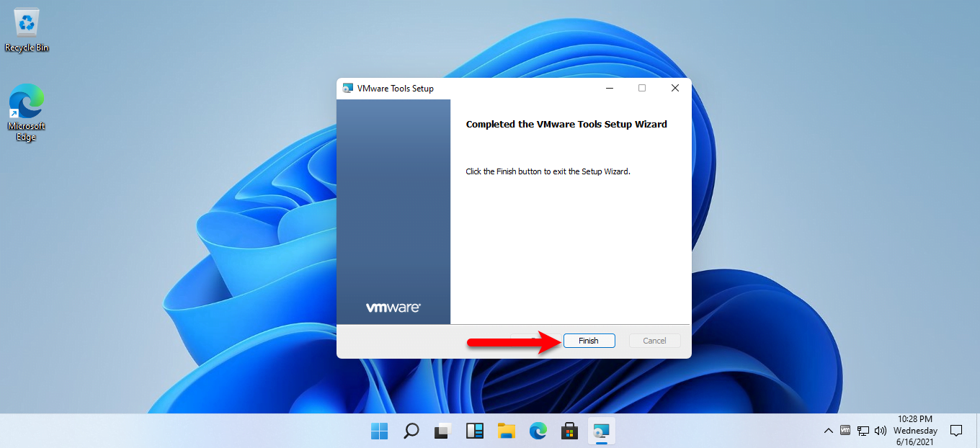Open Microsoft Store from the taskbar

570,431
